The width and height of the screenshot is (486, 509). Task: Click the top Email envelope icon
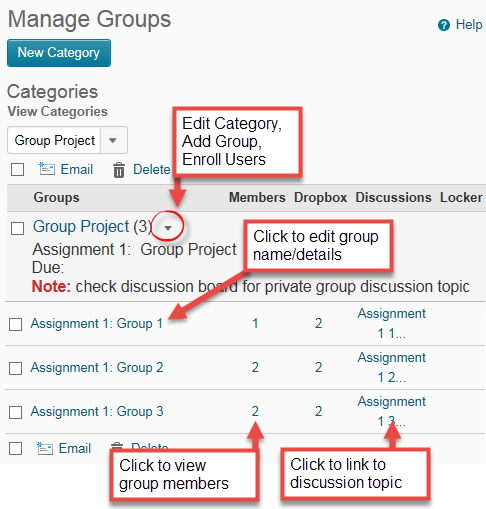[x=47, y=169]
